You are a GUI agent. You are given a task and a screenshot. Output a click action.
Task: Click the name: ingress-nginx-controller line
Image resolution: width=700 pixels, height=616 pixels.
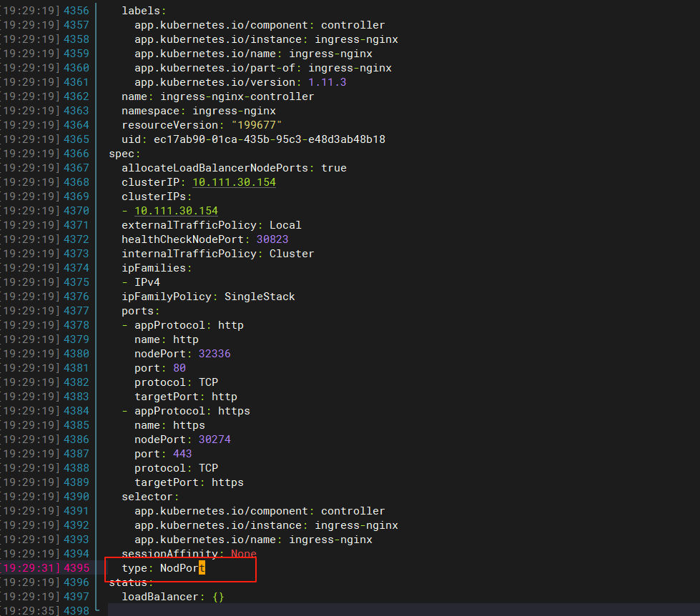point(218,96)
